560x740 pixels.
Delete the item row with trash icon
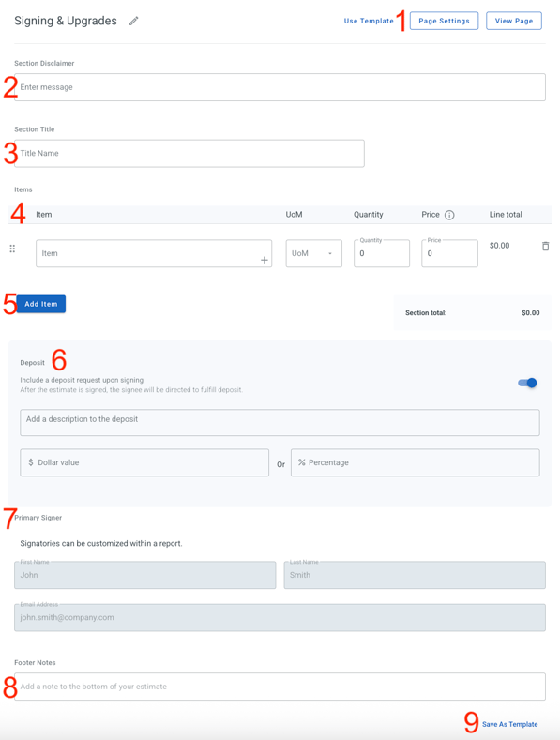point(545,246)
